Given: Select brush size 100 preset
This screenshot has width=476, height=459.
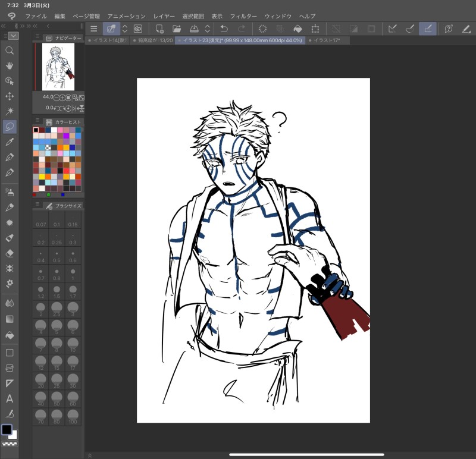Looking at the screenshot, I should (x=73, y=417).
